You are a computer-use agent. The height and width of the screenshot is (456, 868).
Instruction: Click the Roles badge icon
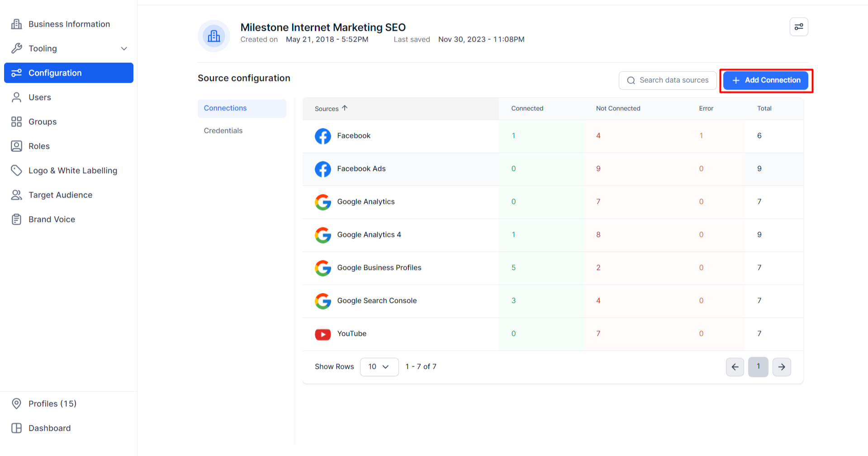[16, 146]
